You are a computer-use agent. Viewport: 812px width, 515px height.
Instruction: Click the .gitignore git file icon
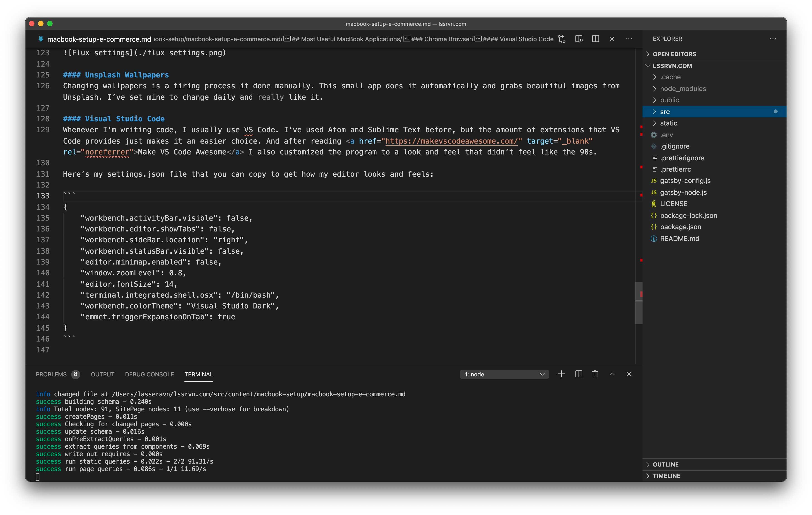pos(654,146)
